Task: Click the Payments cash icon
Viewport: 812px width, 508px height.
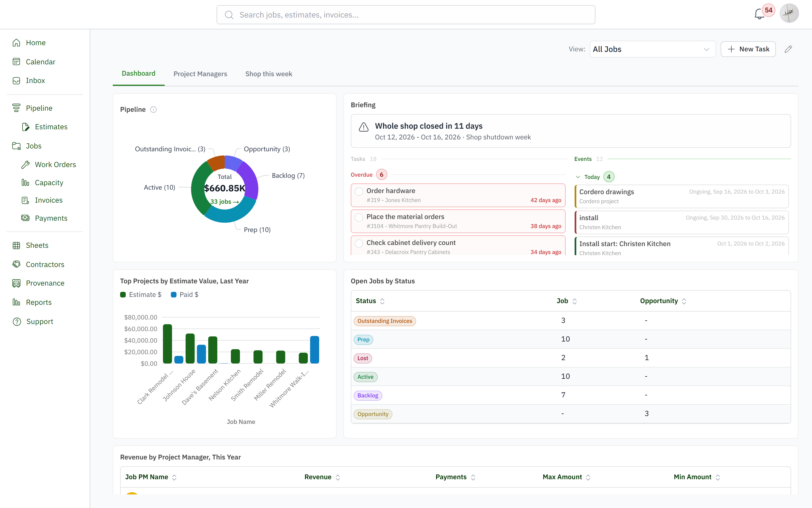Action: (25, 218)
